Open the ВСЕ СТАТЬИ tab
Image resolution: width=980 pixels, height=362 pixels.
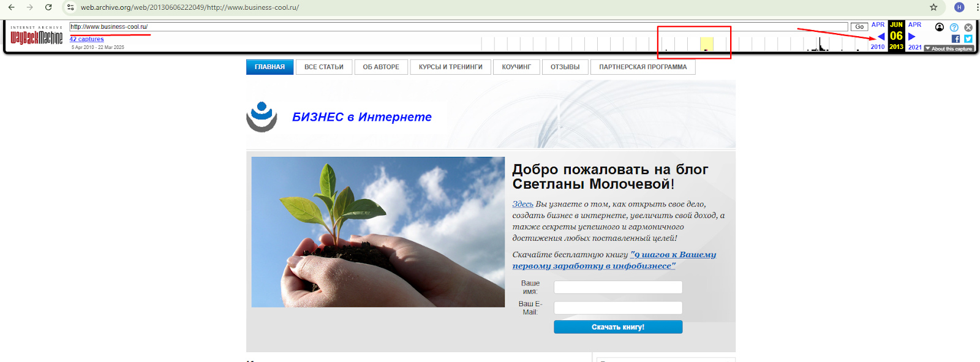click(324, 67)
